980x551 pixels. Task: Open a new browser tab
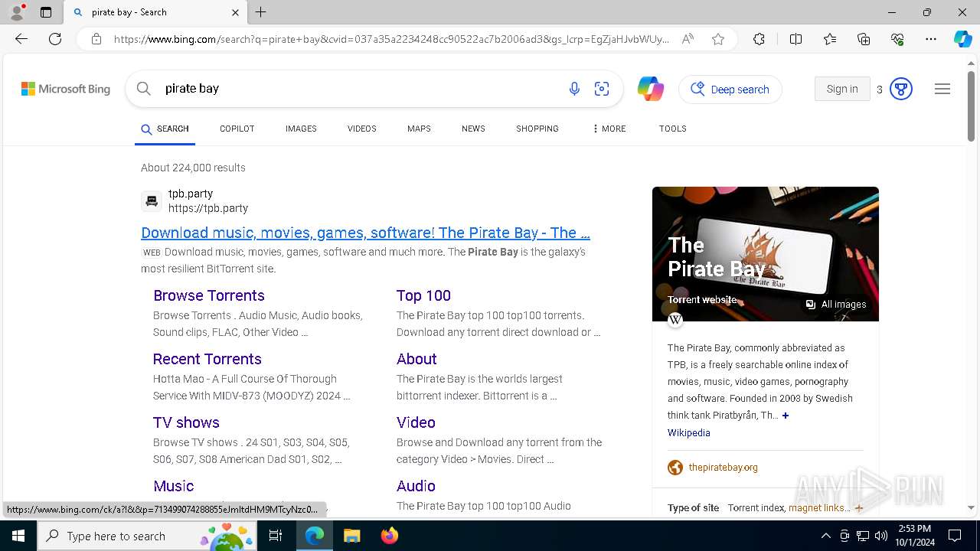261,12
